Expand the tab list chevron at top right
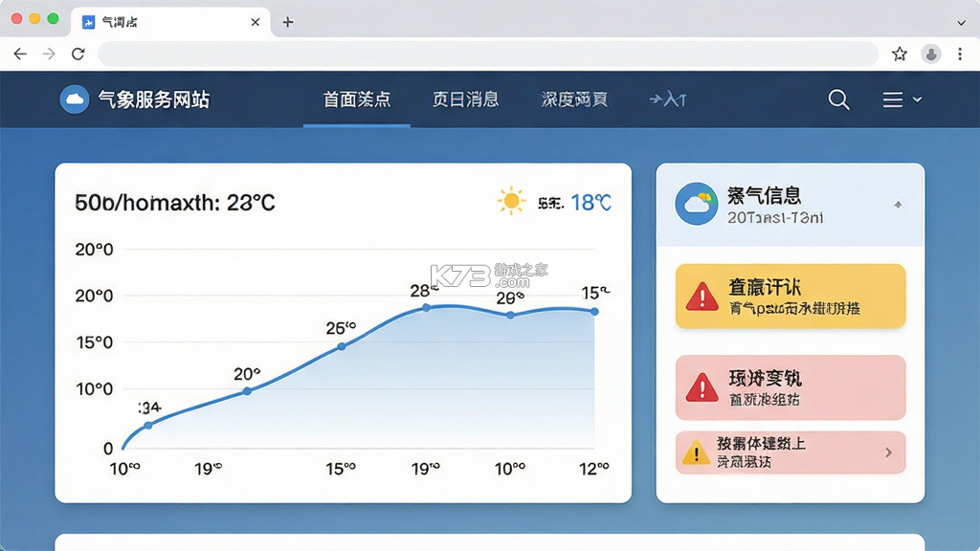980x551 pixels. 961,23
